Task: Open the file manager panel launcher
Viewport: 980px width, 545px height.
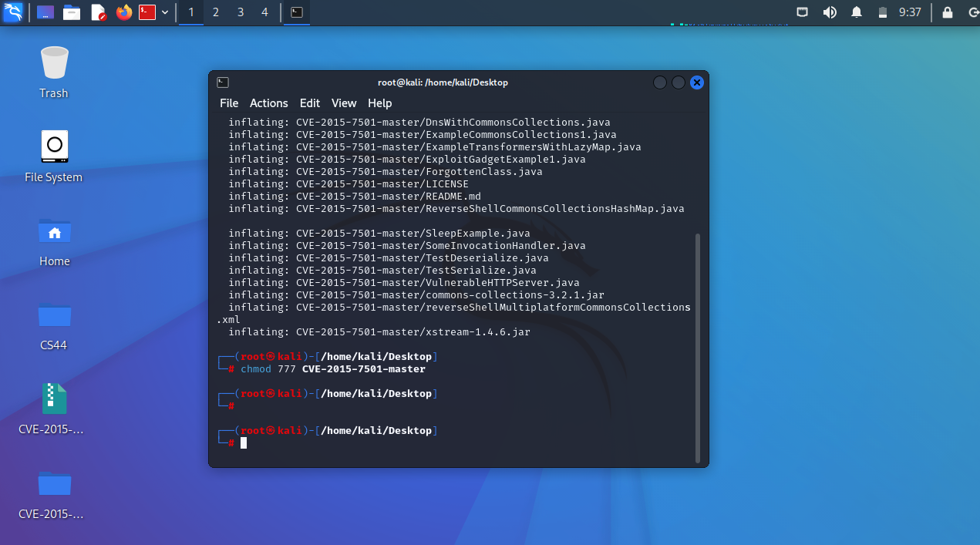Action: click(x=72, y=12)
